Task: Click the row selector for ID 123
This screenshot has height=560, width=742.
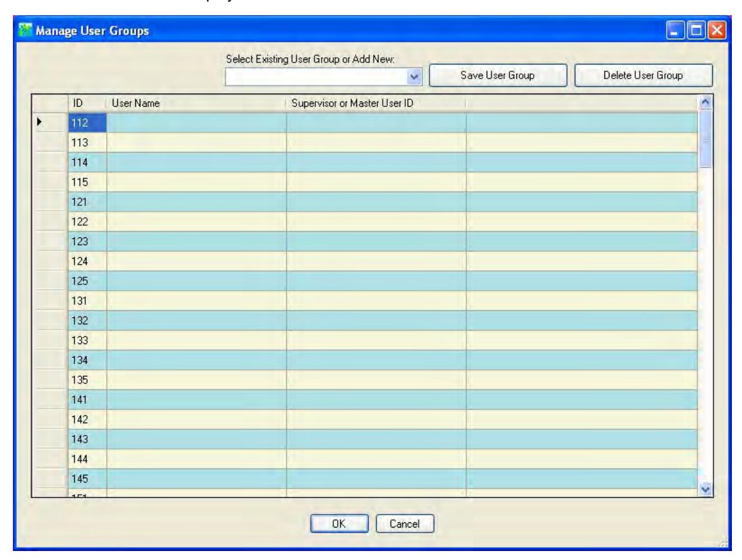Action: 50,241
